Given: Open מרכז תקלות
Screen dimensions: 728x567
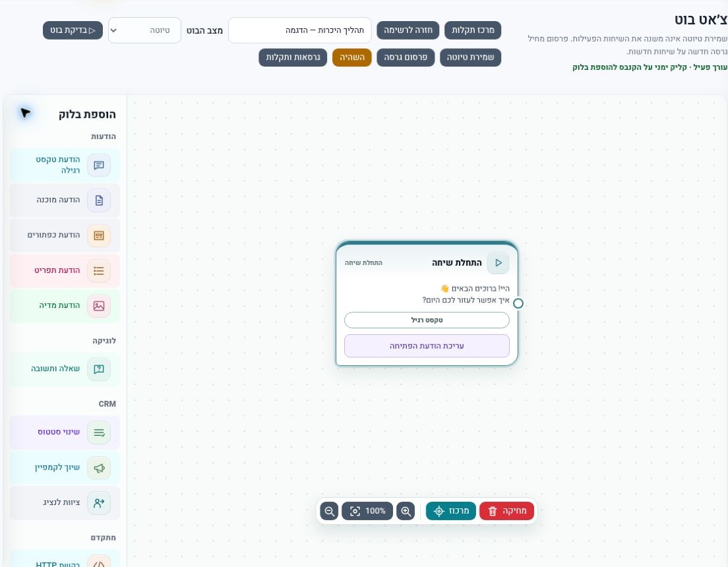Looking at the screenshot, I should pos(473,30).
